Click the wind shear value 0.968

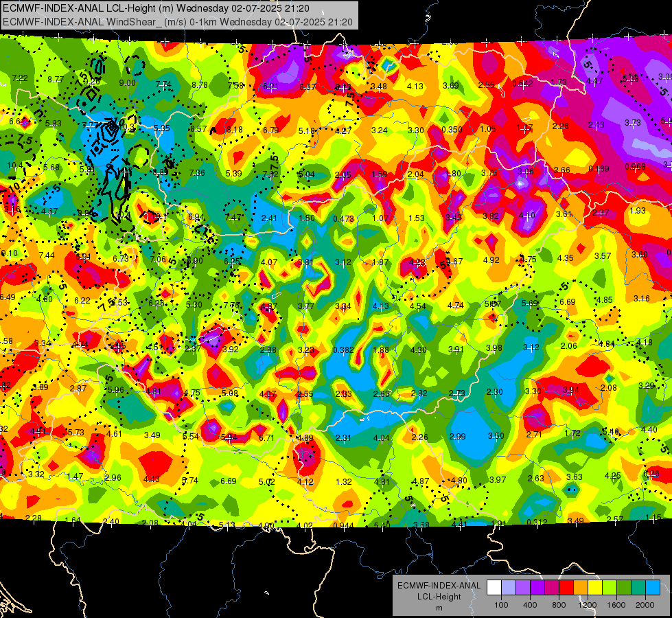pos(636,167)
